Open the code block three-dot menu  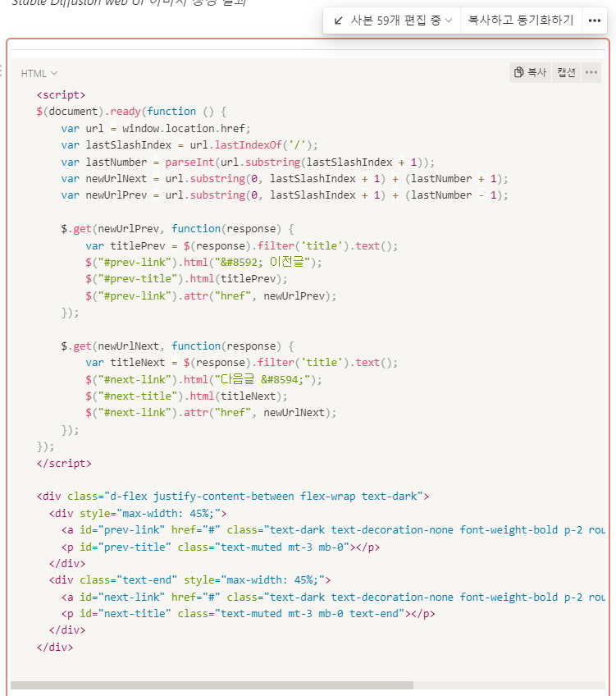point(591,72)
